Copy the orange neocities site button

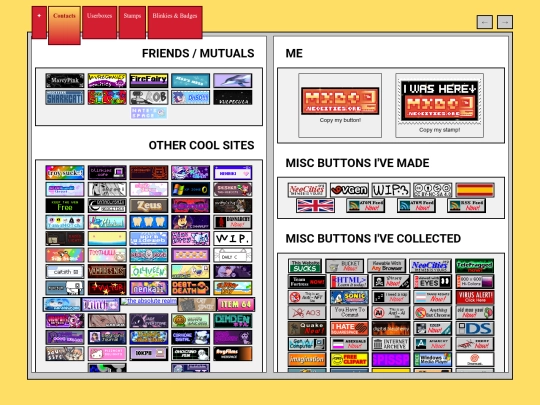point(340,101)
